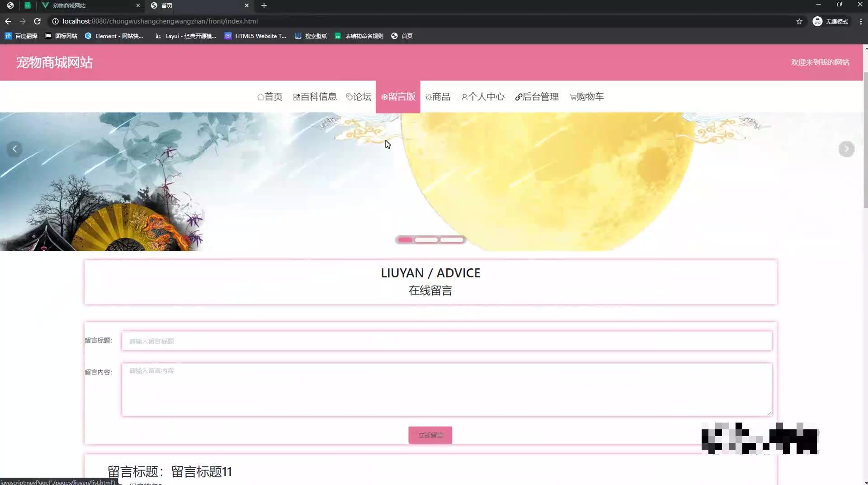Close the 宠物商城网站 browser tab

click(138, 5)
